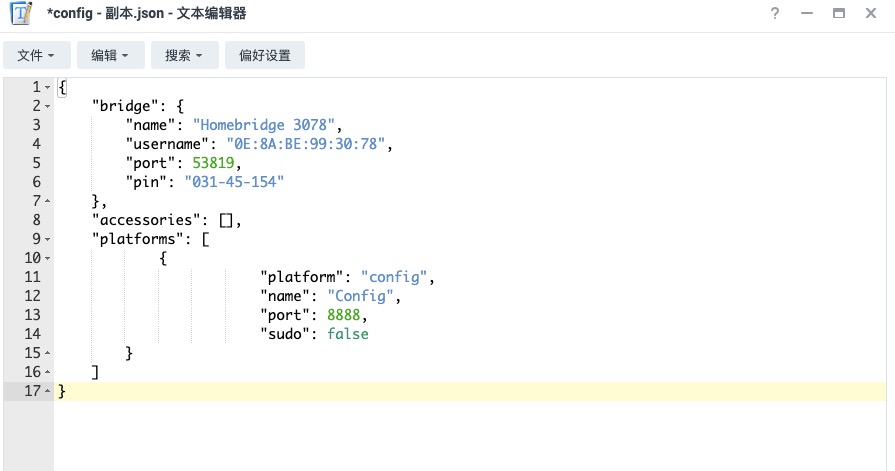Click the sudo value false
The width and height of the screenshot is (895, 471).
(x=348, y=334)
